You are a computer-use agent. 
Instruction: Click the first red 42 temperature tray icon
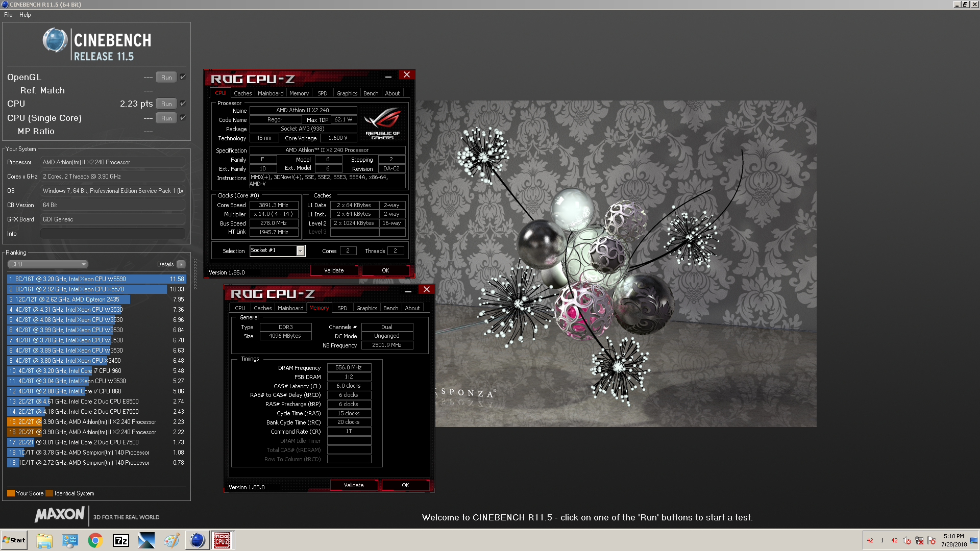point(870,541)
